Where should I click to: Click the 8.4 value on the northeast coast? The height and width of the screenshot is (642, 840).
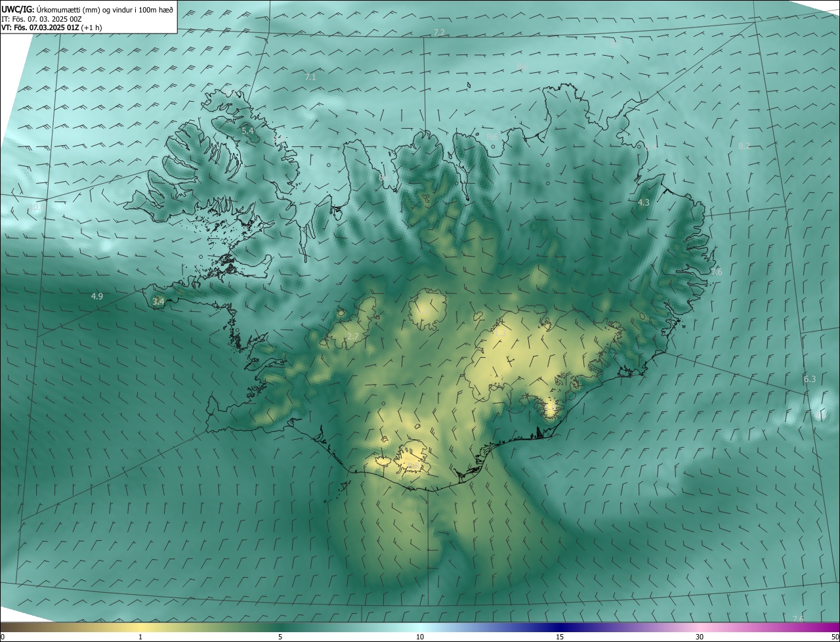650,148
